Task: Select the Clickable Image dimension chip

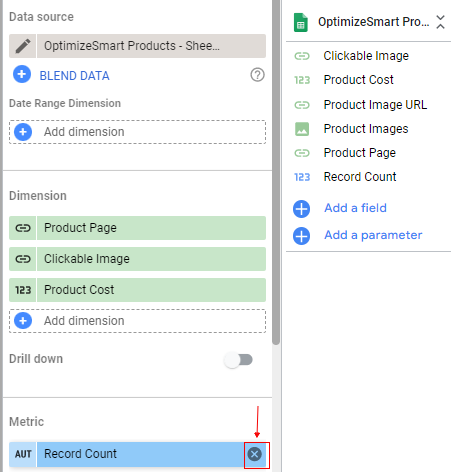Action: pyautogui.click(x=137, y=259)
